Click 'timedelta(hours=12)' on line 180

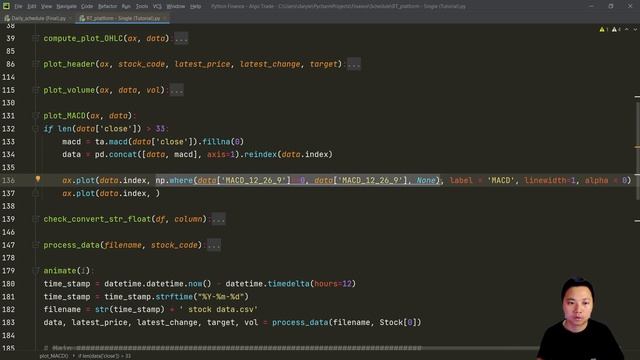click(x=312, y=284)
